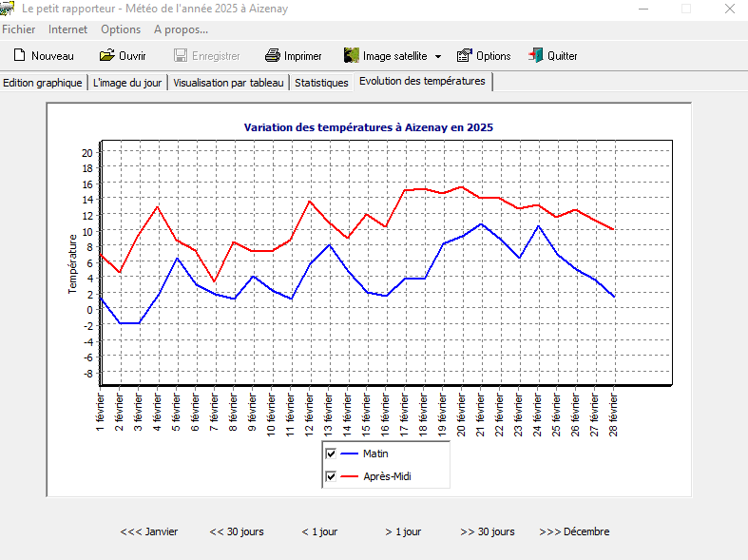Switch to the Statistiques tab
The height and width of the screenshot is (560, 748).
[321, 83]
